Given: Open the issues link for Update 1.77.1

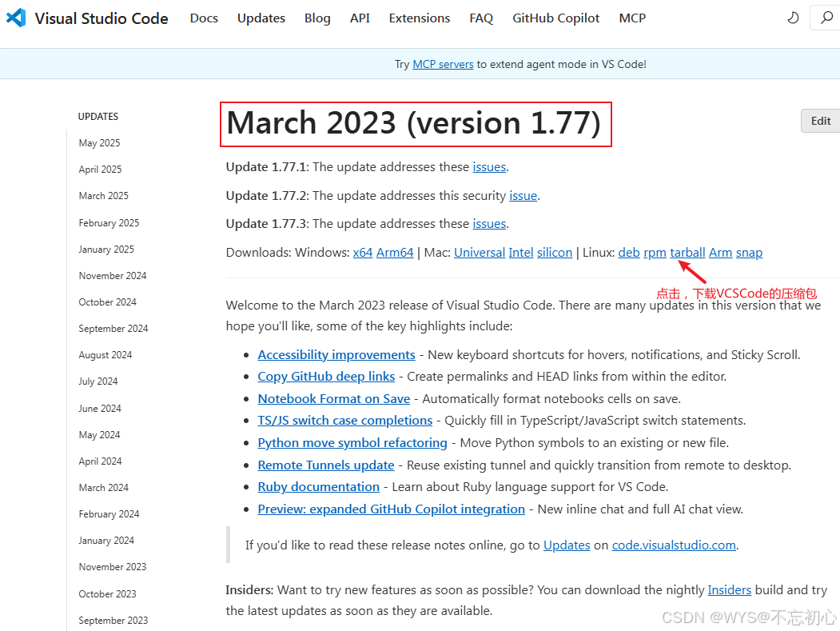Looking at the screenshot, I should click(x=489, y=167).
